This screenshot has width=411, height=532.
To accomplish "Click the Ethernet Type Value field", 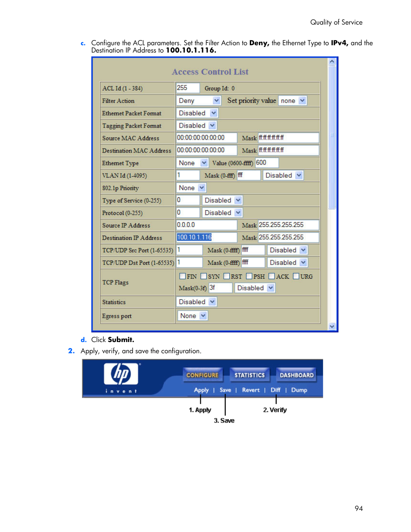I will pyautogui.click(x=267, y=163).
